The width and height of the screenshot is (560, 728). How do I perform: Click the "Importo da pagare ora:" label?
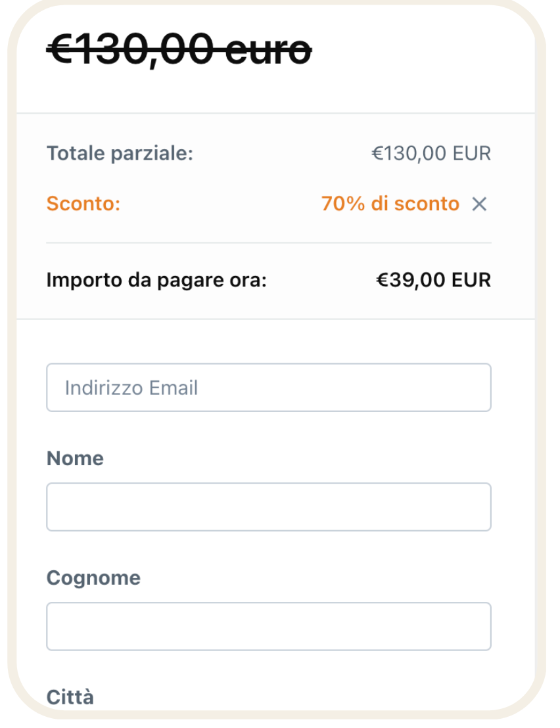pyautogui.click(x=156, y=281)
